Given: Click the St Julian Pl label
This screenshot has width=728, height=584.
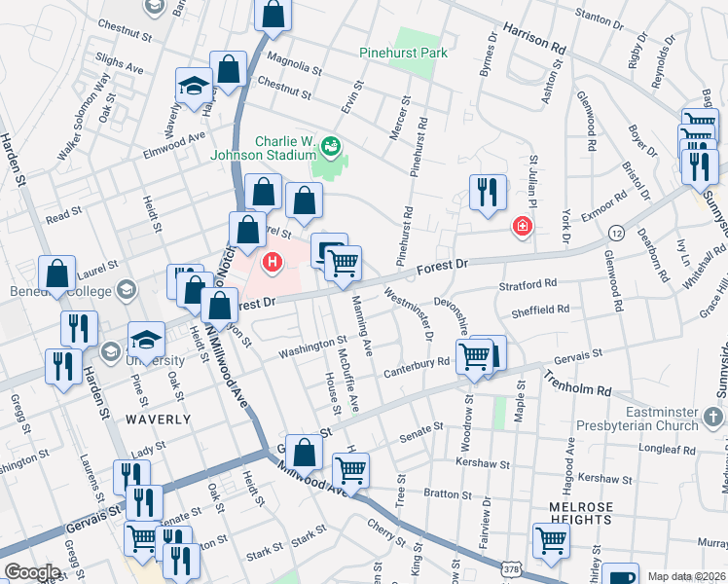Looking at the screenshot, I should pos(533,182).
